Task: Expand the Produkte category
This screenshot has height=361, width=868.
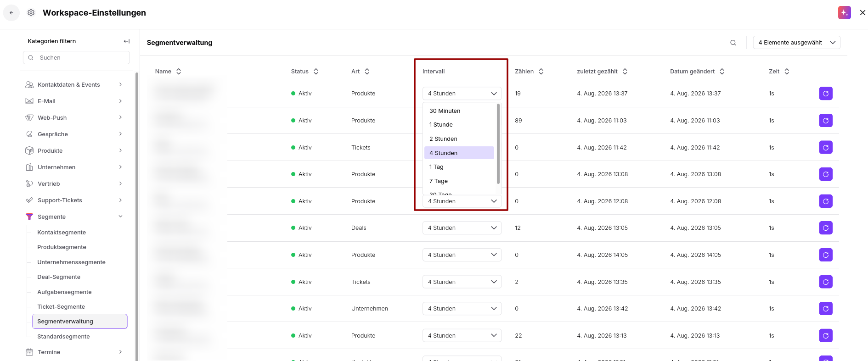Action: coord(120,150)
